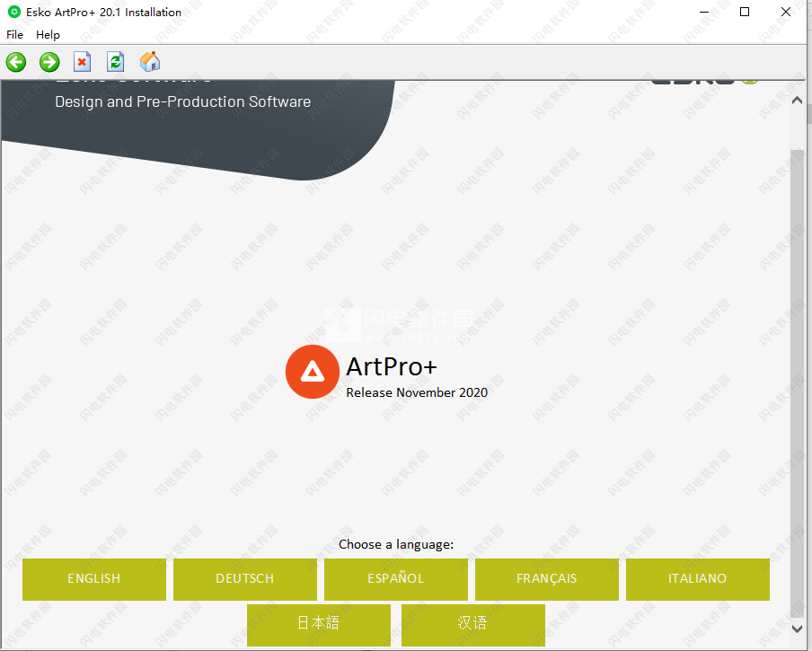
Task: Click the Refresh page icon
Action: [115, 62]
